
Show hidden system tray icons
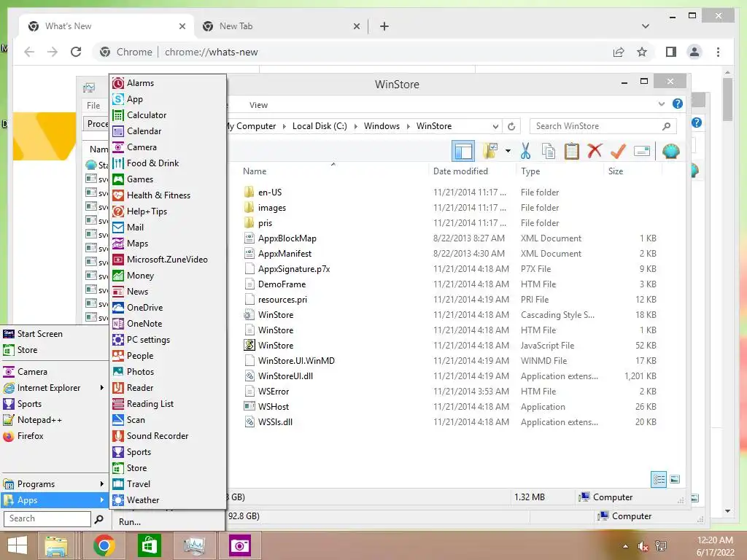coord(625,546)
